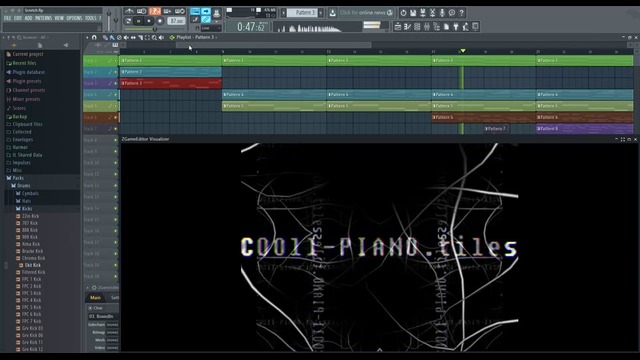Open the mixer icon
640x360 pixels.
click(x=427, y=27)
